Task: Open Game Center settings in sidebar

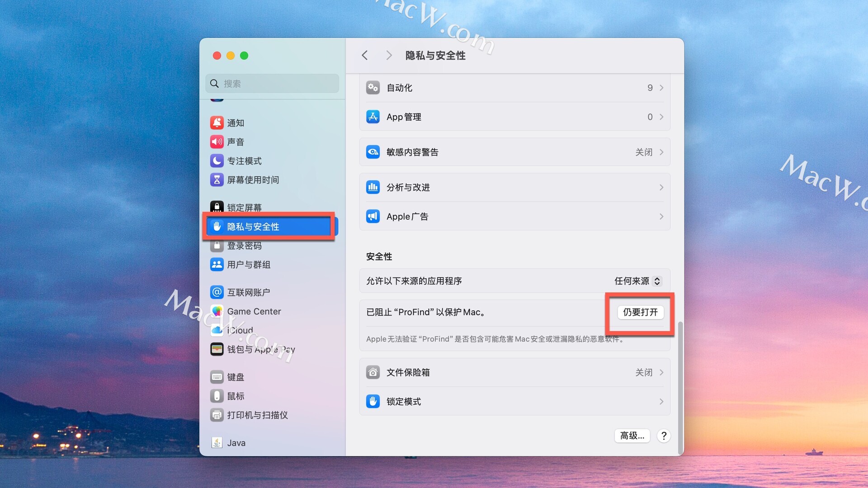Action: point(254,311)
